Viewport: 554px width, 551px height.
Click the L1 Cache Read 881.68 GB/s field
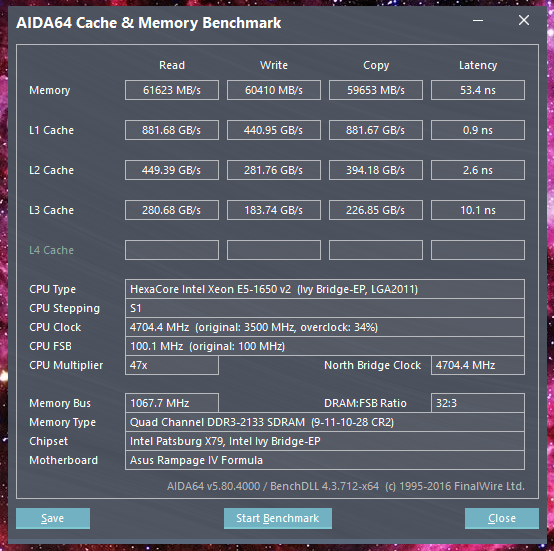click(172, 130)
